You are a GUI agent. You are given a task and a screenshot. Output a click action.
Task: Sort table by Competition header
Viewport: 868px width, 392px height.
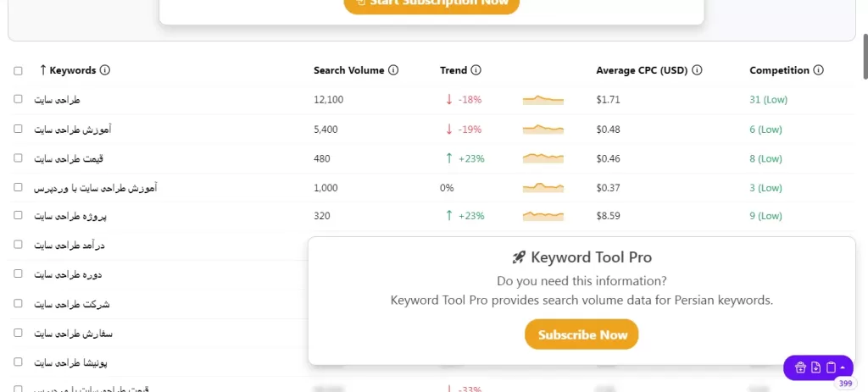(x=779, y=70)
